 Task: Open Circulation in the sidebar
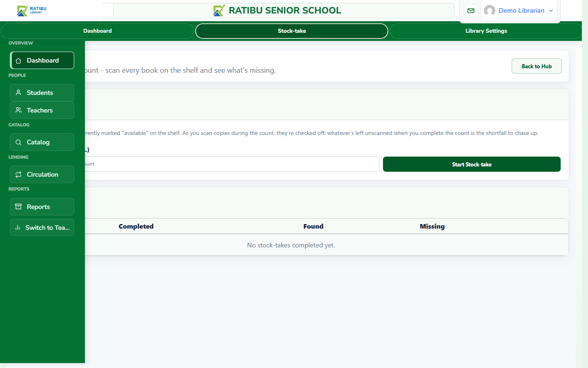click(x=42, y=175)
